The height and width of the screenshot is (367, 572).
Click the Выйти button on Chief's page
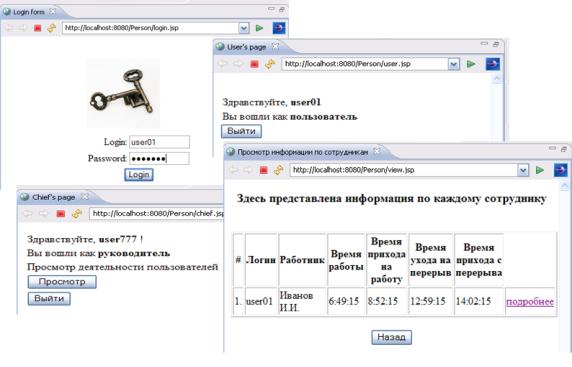(x=49, y=298)
